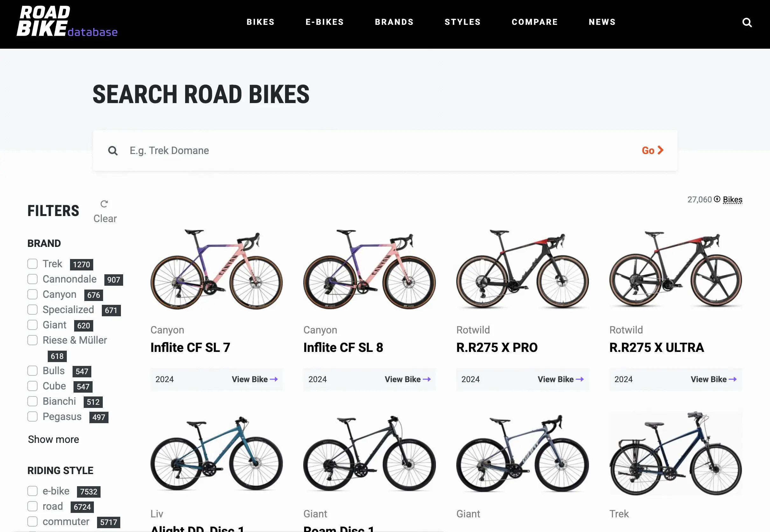Click the Clear filters refresh icon
This screenshot has height=532, width=770.
click(x=104, y=204)
